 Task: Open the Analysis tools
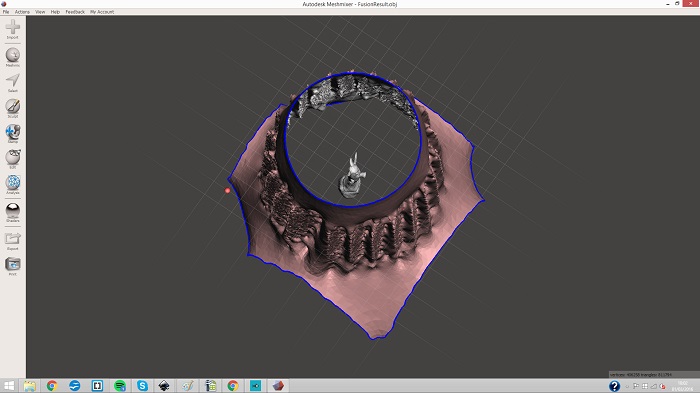pyautogui.click(x=12, y=184)
